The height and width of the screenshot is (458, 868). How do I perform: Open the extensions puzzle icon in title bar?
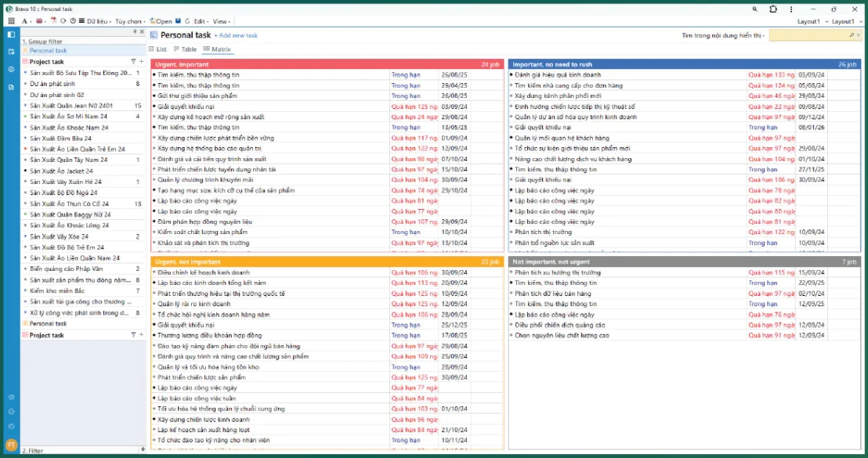pos(773,9)
